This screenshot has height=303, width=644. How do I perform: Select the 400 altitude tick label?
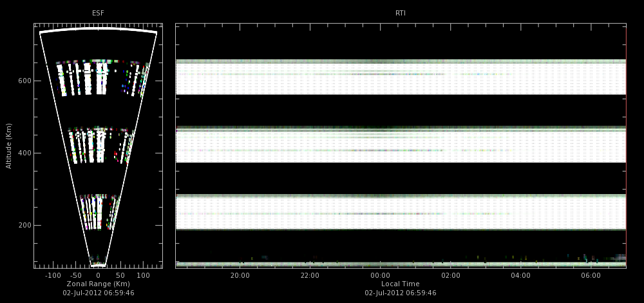(x=23, y=153)
